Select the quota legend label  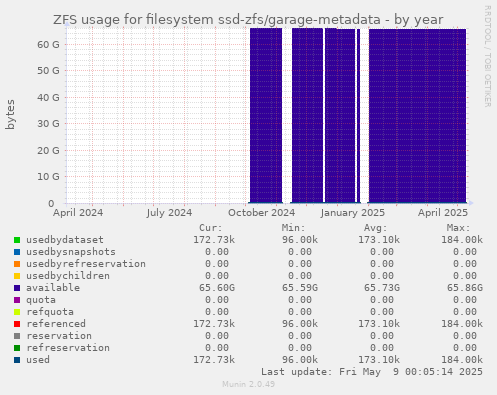click(x=41, y=300)
